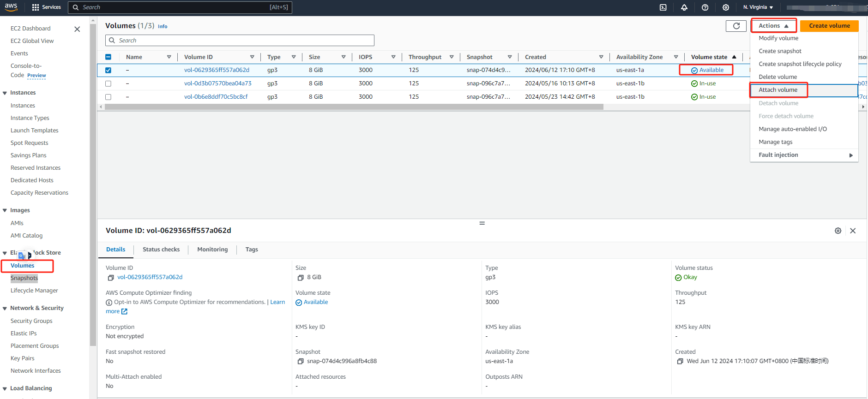
Task: Open the top bar settings gear
Action: tap(726, 7)
